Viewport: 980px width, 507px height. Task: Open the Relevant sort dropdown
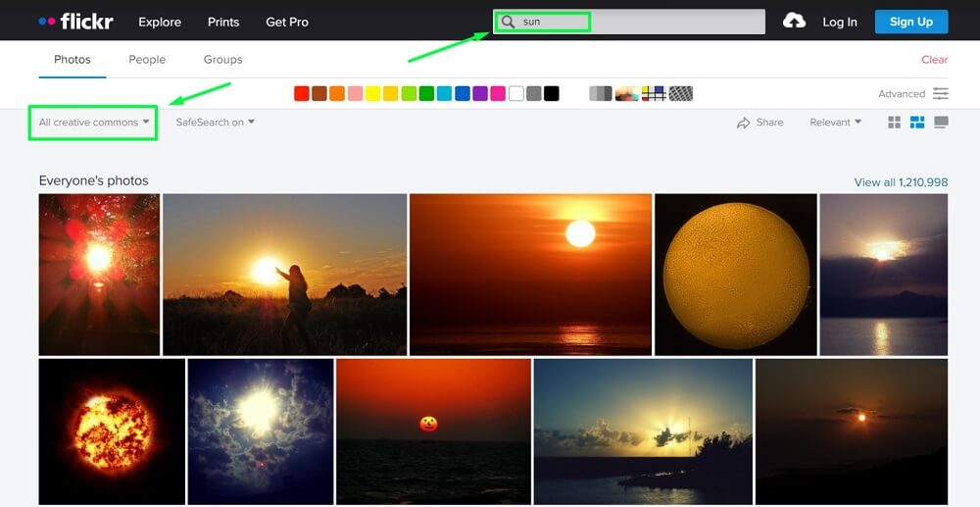[836, 123]
